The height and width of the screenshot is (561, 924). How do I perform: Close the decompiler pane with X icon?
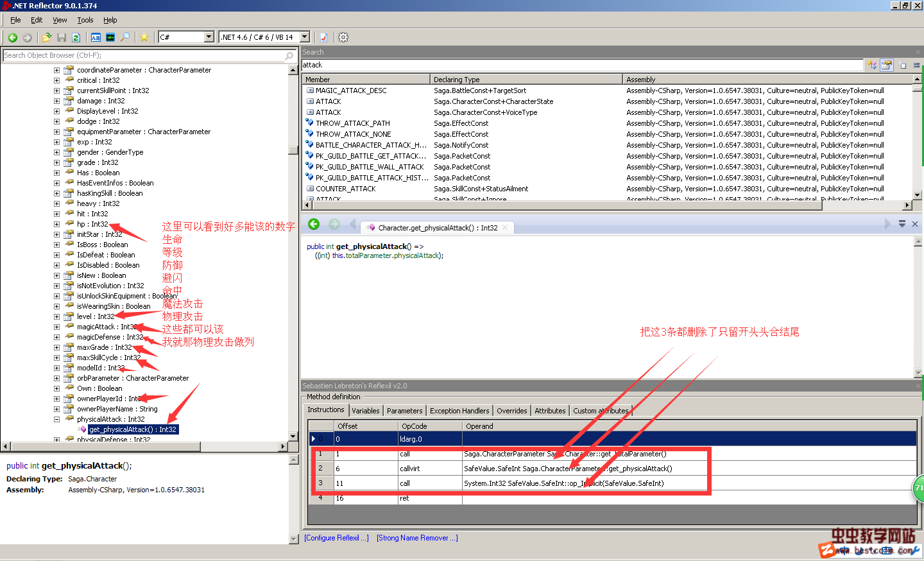915,224
